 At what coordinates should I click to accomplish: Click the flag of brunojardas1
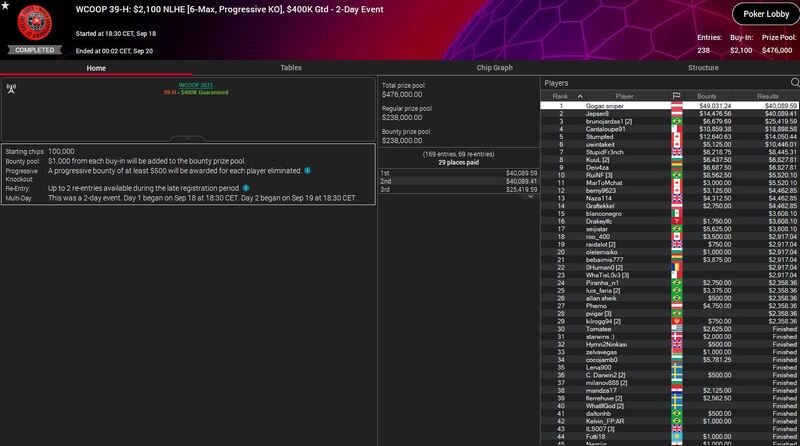[677, 121]
